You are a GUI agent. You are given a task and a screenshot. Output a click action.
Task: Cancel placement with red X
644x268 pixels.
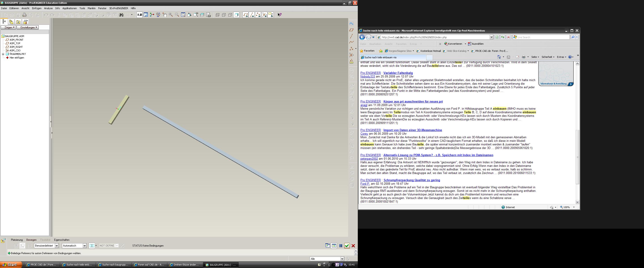353,246
